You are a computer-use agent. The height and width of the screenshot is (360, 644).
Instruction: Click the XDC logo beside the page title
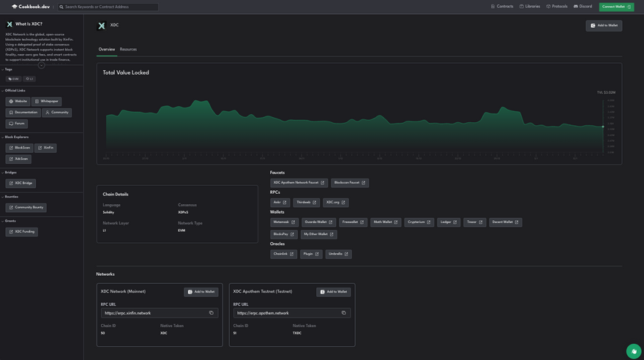(x=101, y=26)
